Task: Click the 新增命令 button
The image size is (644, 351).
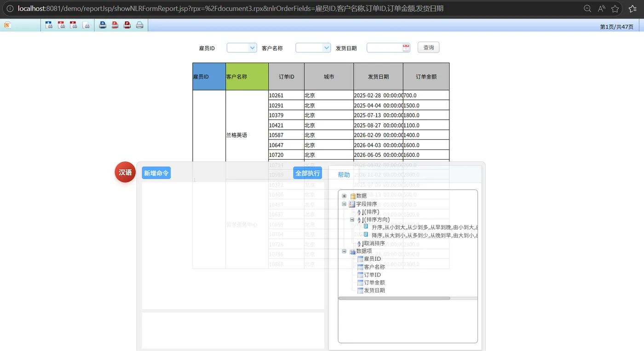Action: [x=156, y=173]
